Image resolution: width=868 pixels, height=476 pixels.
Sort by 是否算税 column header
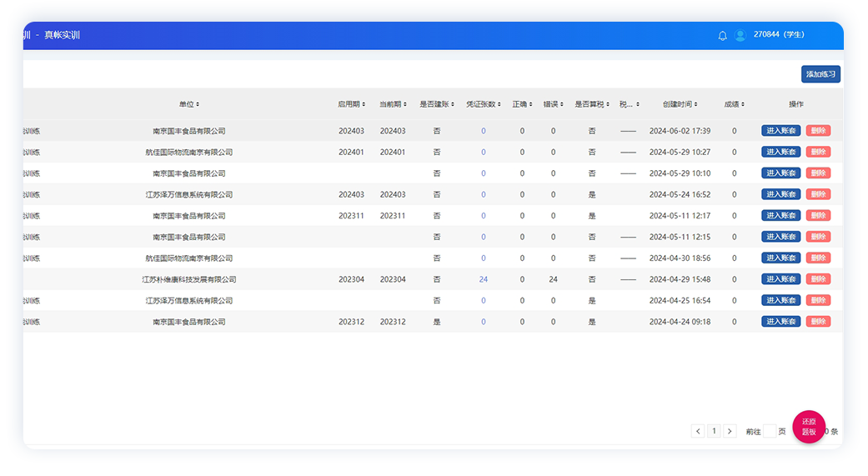click(592, 104)
